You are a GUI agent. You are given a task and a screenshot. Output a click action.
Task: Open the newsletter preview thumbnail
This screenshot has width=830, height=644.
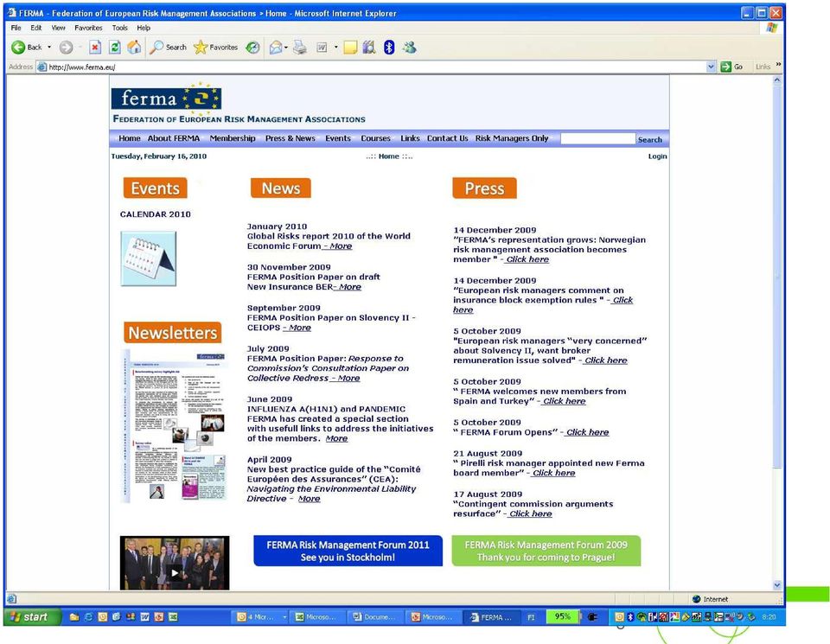click(x=174, y=426)
